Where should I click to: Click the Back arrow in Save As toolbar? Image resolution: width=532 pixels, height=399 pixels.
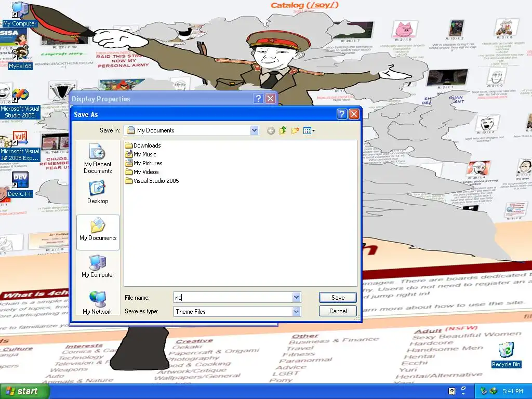(271, 130)
